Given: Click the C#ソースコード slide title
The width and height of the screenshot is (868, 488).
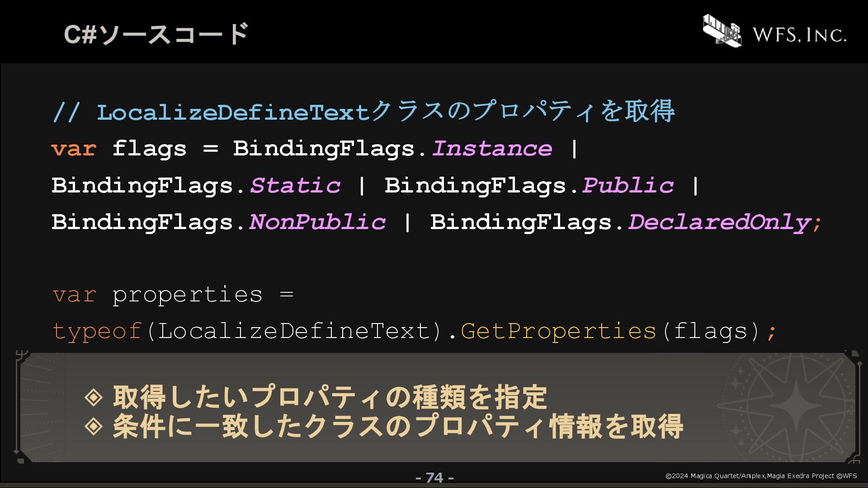Looking at the screenshot, I should pos(156,34).
